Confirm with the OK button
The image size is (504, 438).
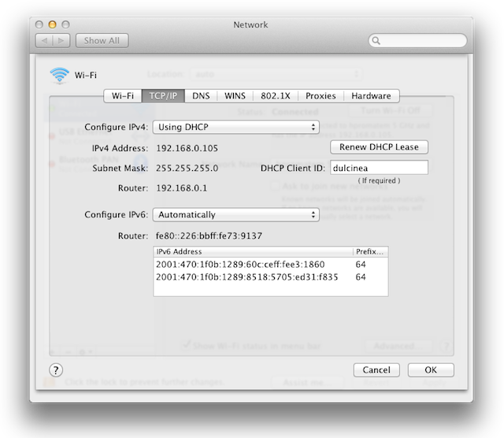[431, 370]
